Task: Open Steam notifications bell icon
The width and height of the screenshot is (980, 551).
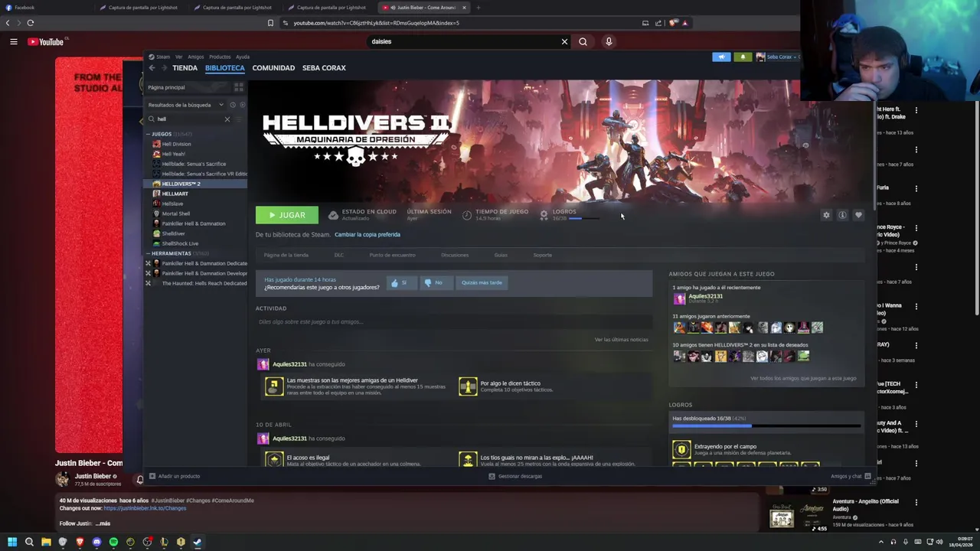Action: tap(742, 57)
